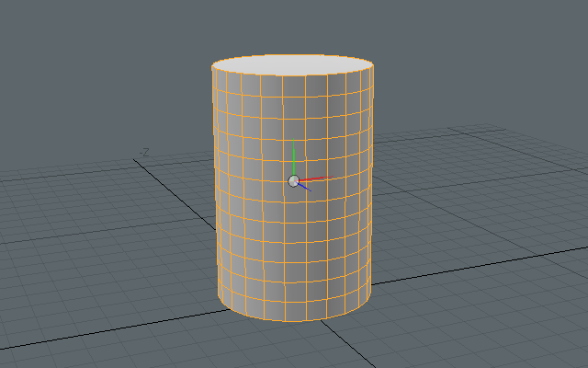Select a polygon just below the top rim
The height and width of the screenshot is (368, 588).
(303, 86)
